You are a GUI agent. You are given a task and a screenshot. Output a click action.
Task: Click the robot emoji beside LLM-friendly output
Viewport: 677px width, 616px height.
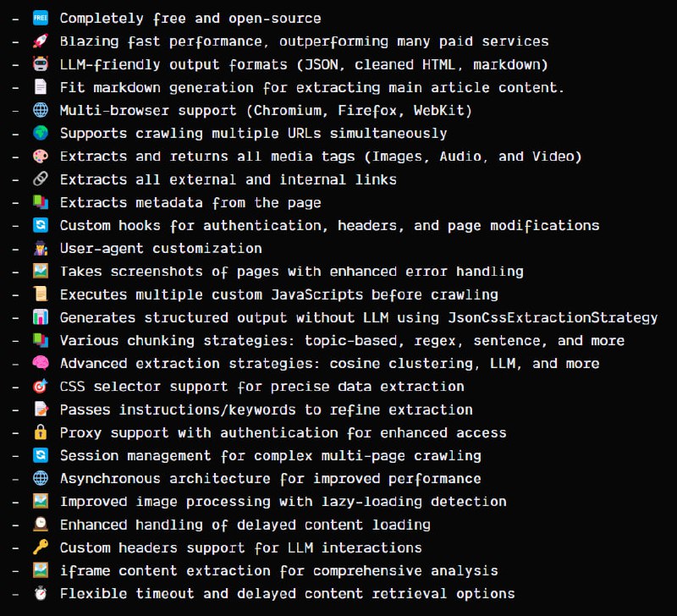(40, 63)
